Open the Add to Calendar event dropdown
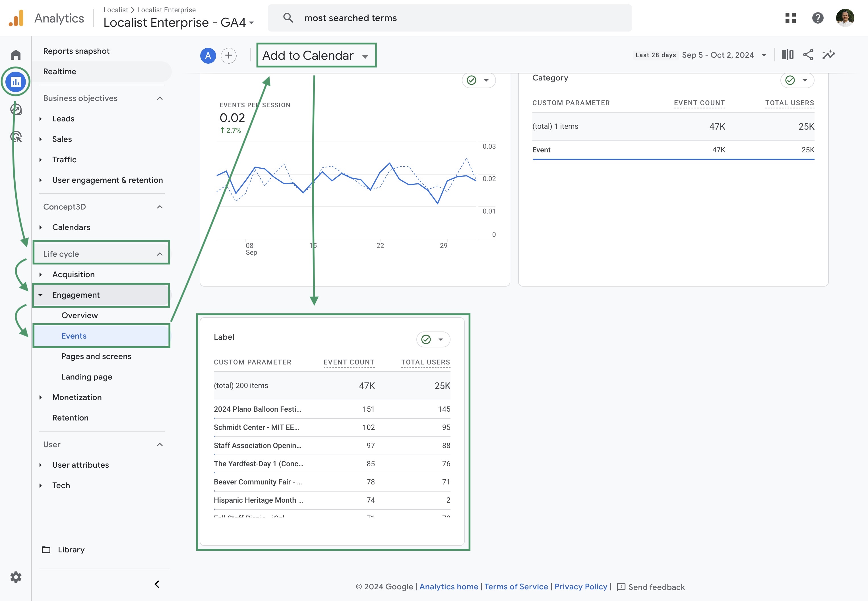This screenshot has width=868, height=601. point(316,55)
